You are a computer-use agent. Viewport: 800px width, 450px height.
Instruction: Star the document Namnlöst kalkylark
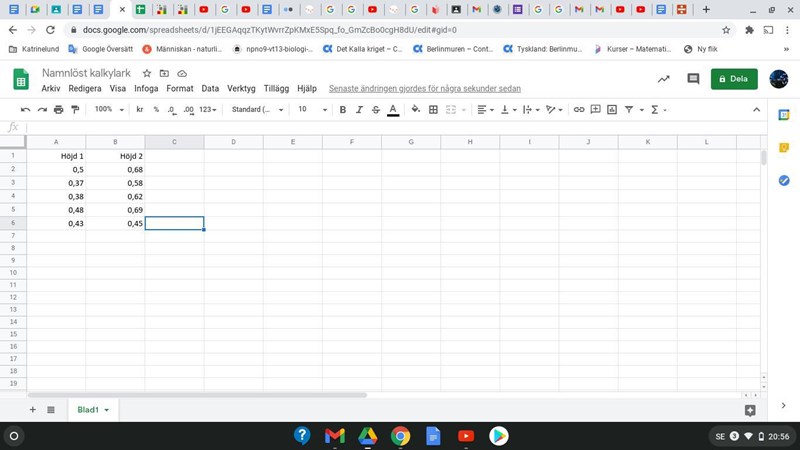click(147, 74)
